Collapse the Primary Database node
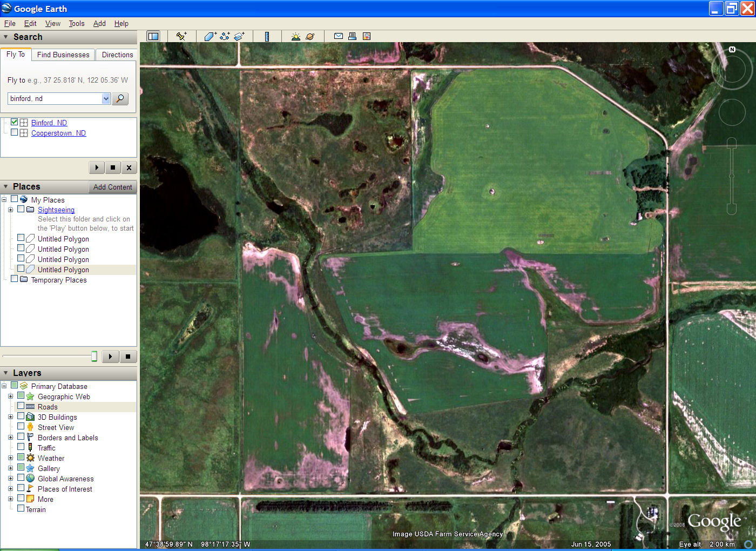The height and width of the screenshot is (551, 756). [4, 386]
